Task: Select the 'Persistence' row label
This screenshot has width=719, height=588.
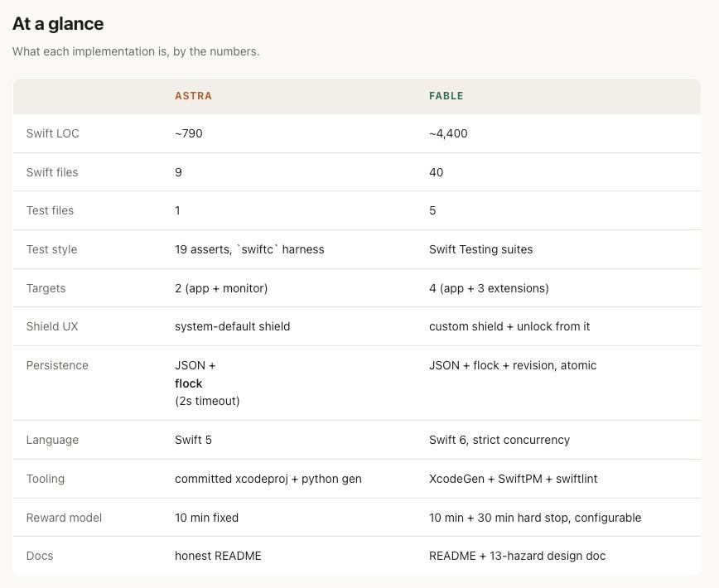Action: [x=57, y=365]
